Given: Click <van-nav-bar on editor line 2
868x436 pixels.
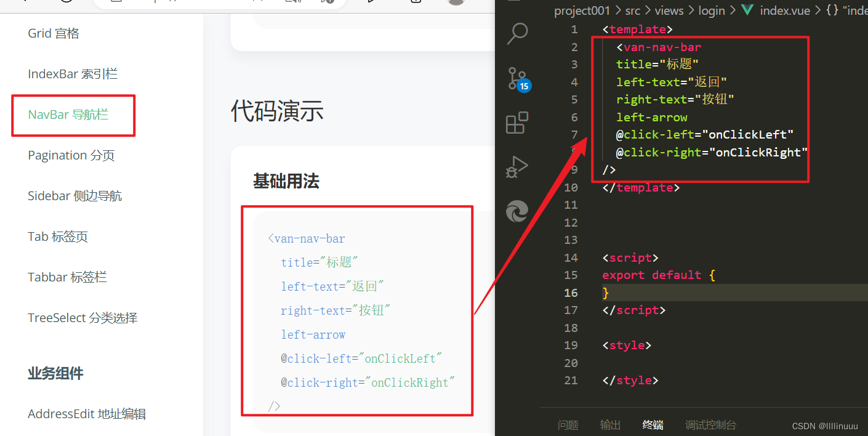Looking at the screenshot, I should pos(659,47).
